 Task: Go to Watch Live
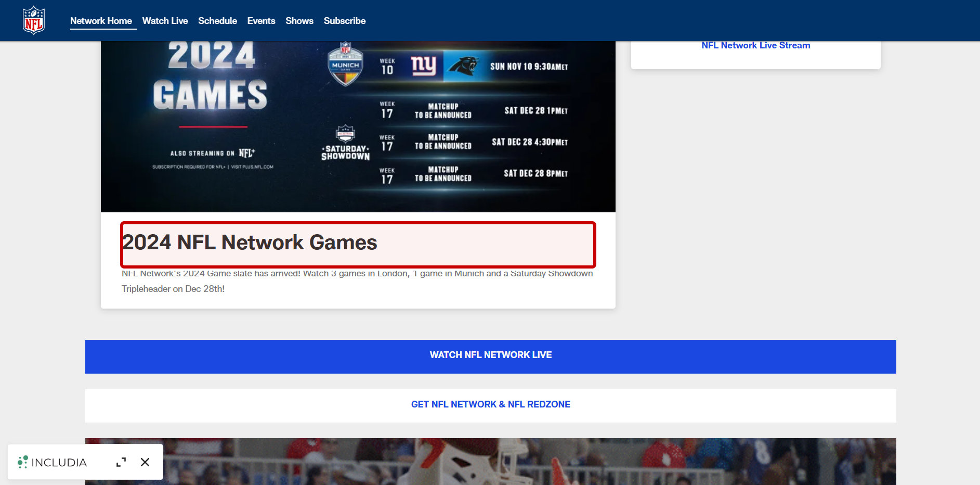coord(165,21)
